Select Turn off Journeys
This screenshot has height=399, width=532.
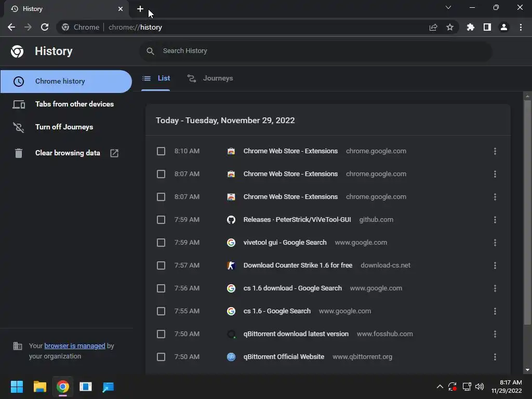pos(66,127)
